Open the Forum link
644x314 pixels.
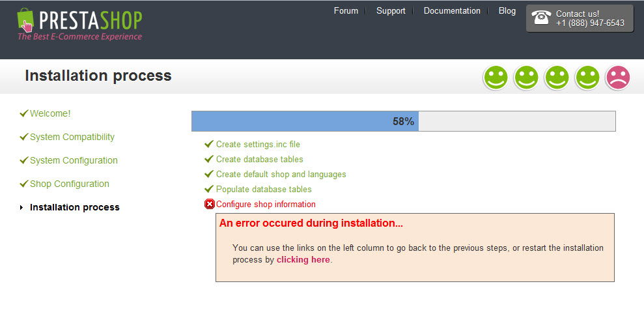[x=346, y=11]
